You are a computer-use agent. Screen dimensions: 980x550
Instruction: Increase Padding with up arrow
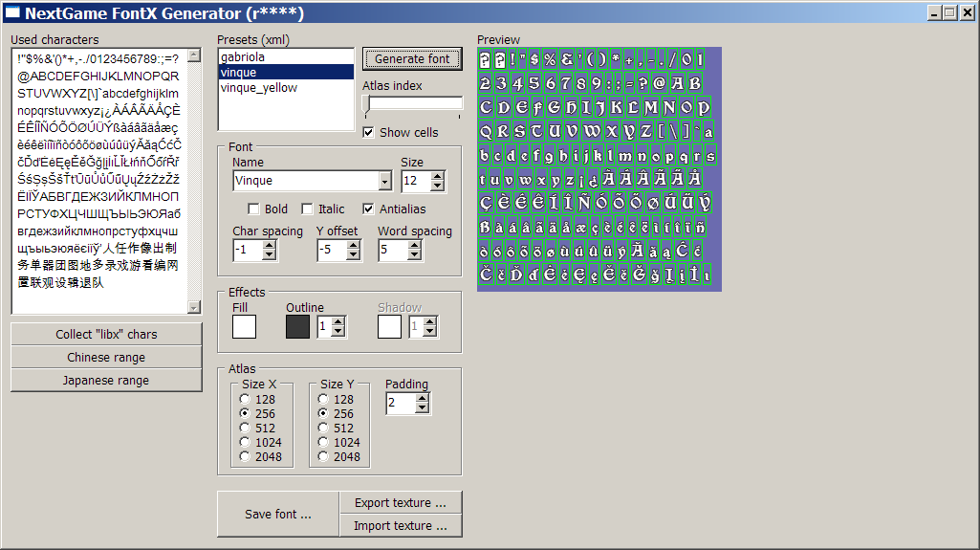tap(423, 399)
